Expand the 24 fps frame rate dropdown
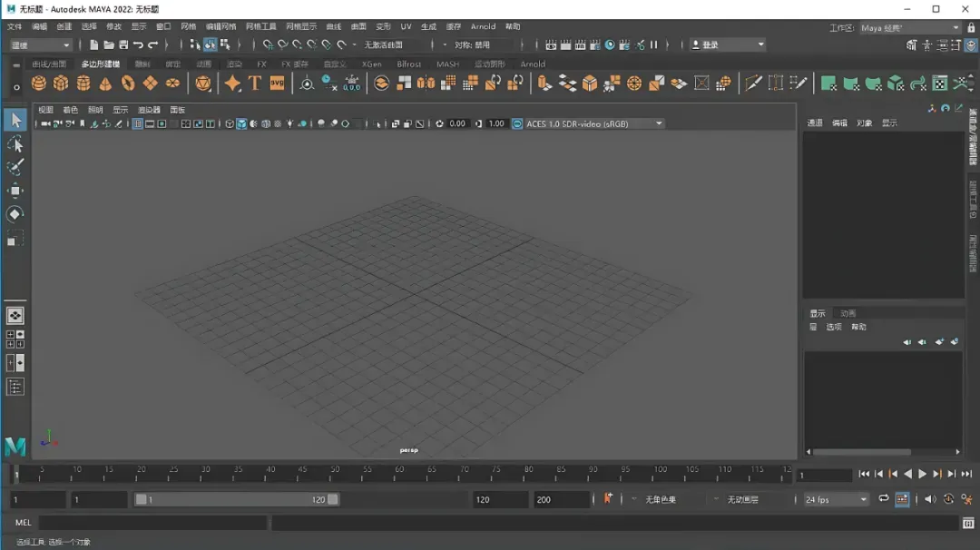 [x=836, y=499]
